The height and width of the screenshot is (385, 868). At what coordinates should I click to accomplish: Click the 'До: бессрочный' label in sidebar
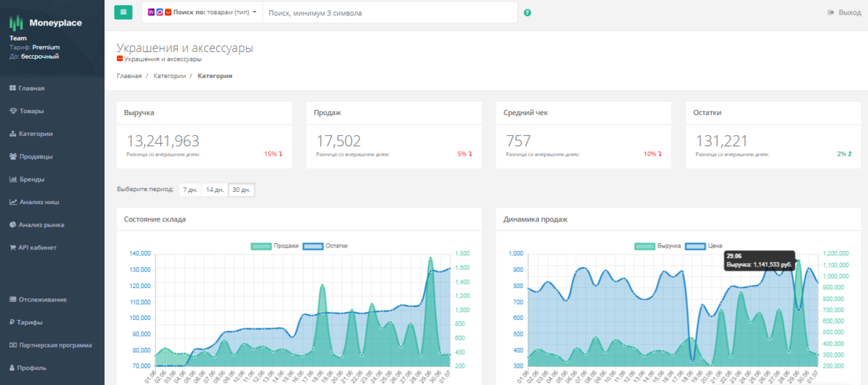click(34, 56)
